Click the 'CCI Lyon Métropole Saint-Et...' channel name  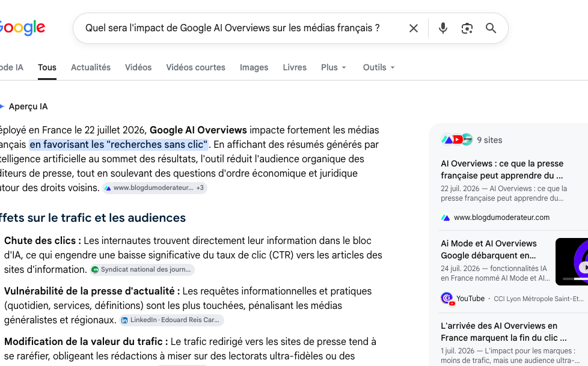click(x=539, y=299)
